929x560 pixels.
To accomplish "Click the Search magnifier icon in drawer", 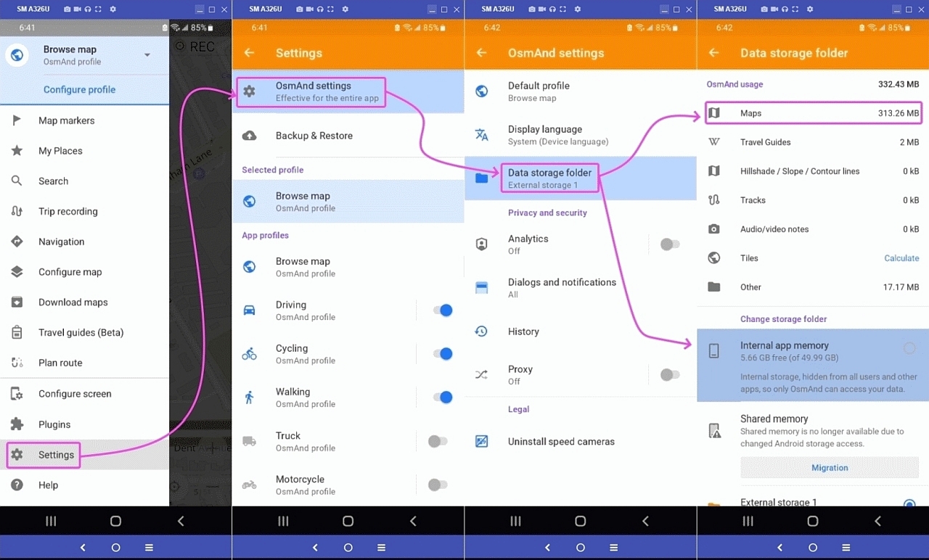I will pos(17,181).
